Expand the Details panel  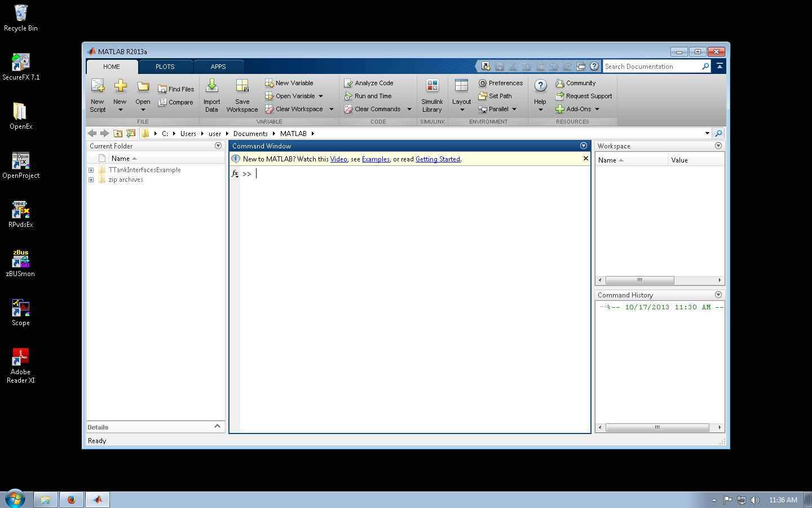[217, 427]
